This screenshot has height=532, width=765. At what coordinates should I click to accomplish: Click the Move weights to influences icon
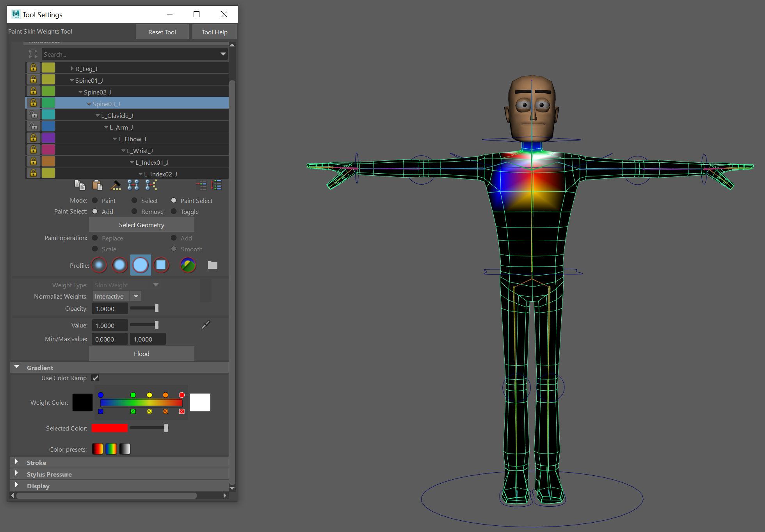click(133, 185)
